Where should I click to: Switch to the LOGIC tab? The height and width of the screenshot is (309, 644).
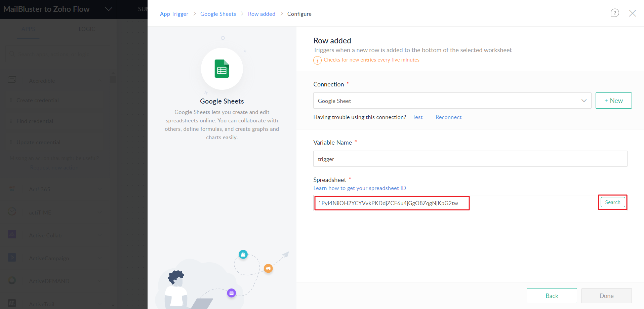point(87,29)
